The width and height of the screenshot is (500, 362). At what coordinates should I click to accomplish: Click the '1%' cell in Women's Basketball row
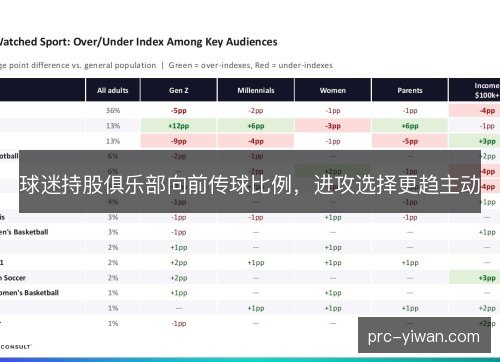pos(113,293)
